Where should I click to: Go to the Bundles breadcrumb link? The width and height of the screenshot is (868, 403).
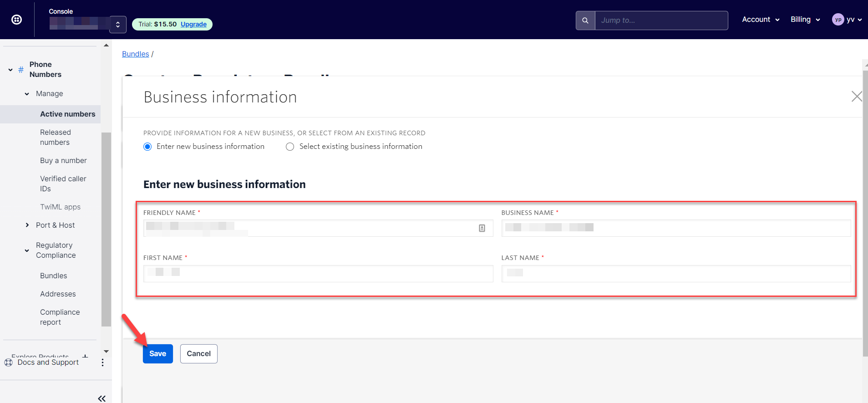click(136, 54)
